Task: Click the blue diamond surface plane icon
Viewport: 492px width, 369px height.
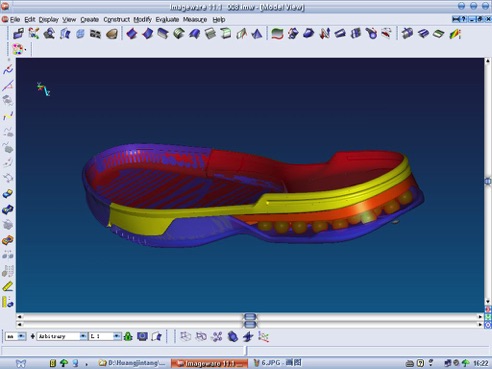Action: [132, 34]
